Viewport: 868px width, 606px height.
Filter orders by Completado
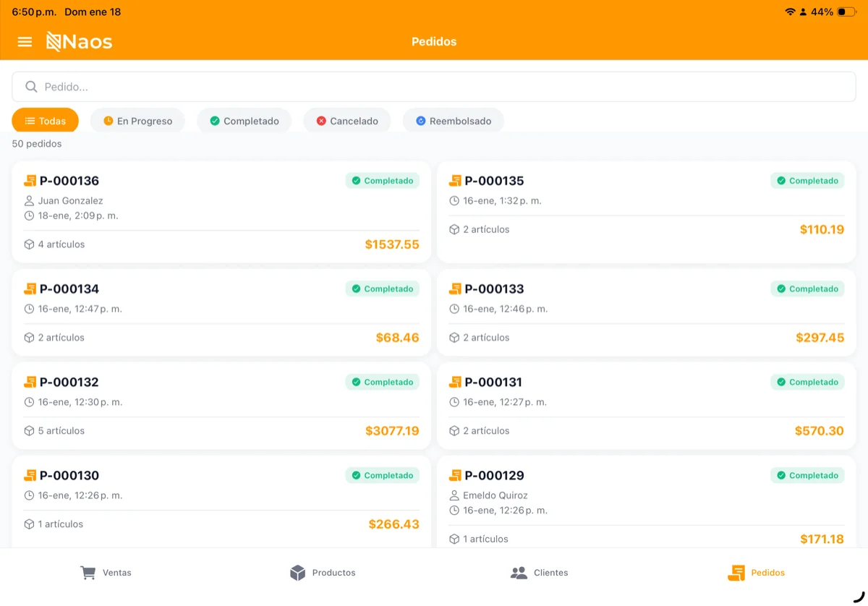(244, 121)
